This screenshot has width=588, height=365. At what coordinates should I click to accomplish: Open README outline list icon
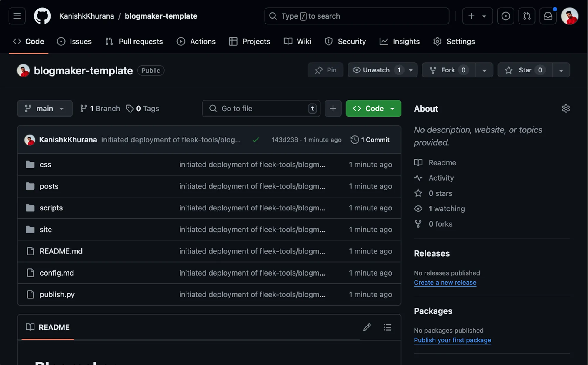click(x=387, y=327)
